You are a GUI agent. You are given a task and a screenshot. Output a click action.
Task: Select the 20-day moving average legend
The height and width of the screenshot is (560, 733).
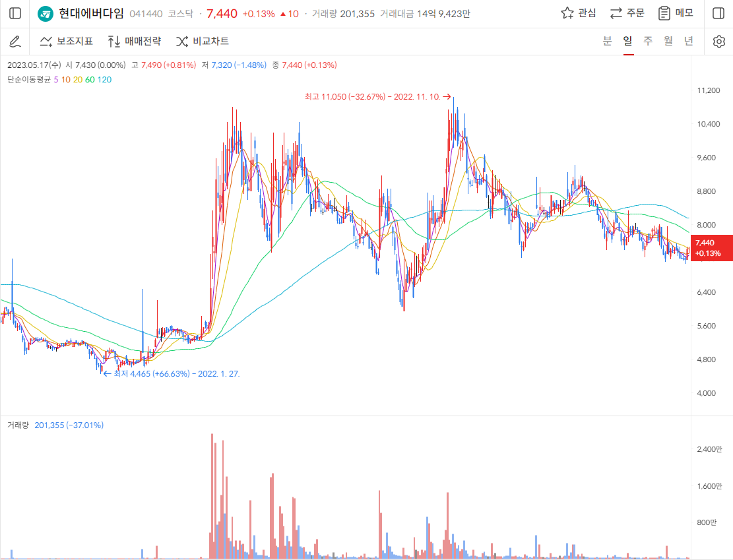coord(78,79)
